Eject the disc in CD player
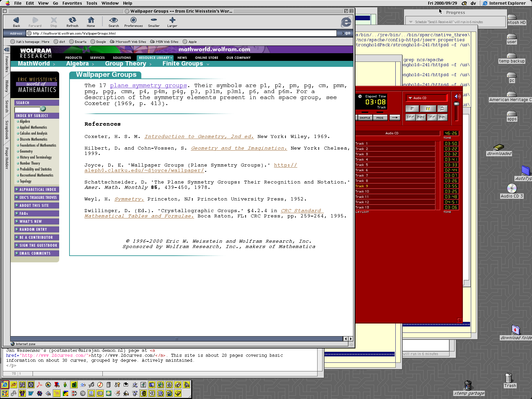This screenshot has width=532, height=399. 442,109
